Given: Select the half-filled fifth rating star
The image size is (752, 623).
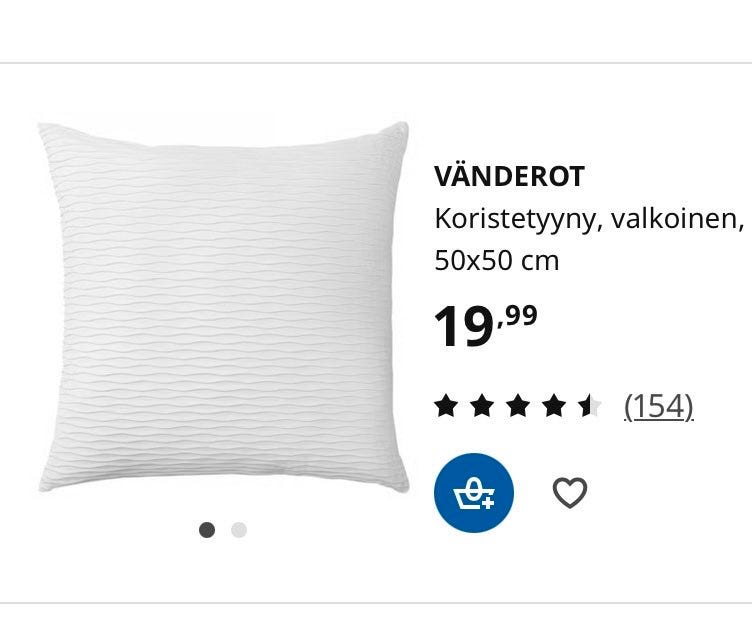Looking at the screenshot, I should pyautogui.click(x=590, y=406).
